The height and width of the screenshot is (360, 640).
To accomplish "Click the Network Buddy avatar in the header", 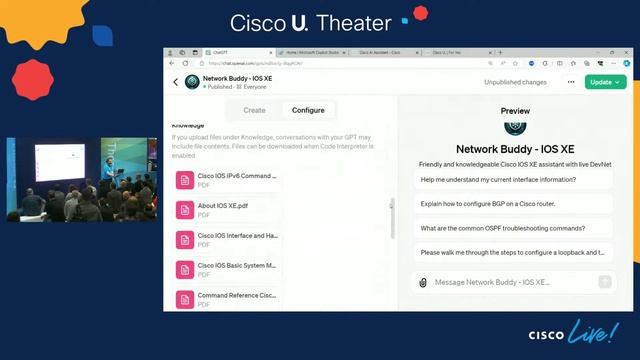I will [x=192, y=82].
